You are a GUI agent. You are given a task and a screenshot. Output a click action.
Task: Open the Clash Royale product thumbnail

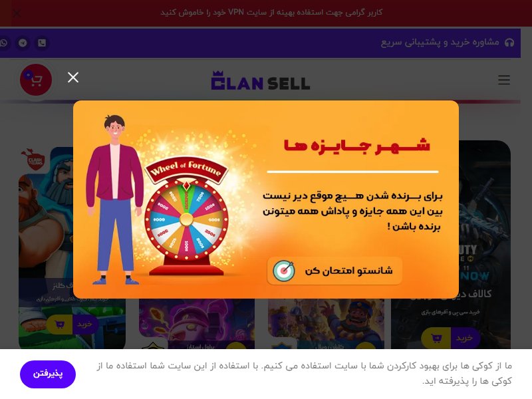click(326, 320)
